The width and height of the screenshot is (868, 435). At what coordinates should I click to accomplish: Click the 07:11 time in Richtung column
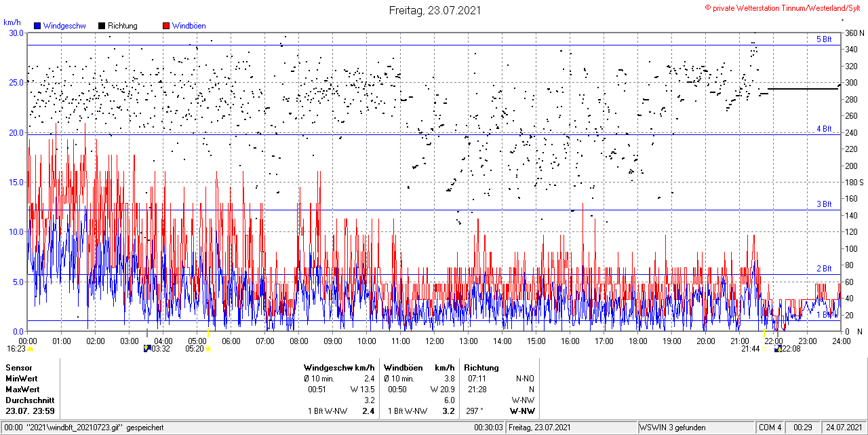(x=477, y=378)
